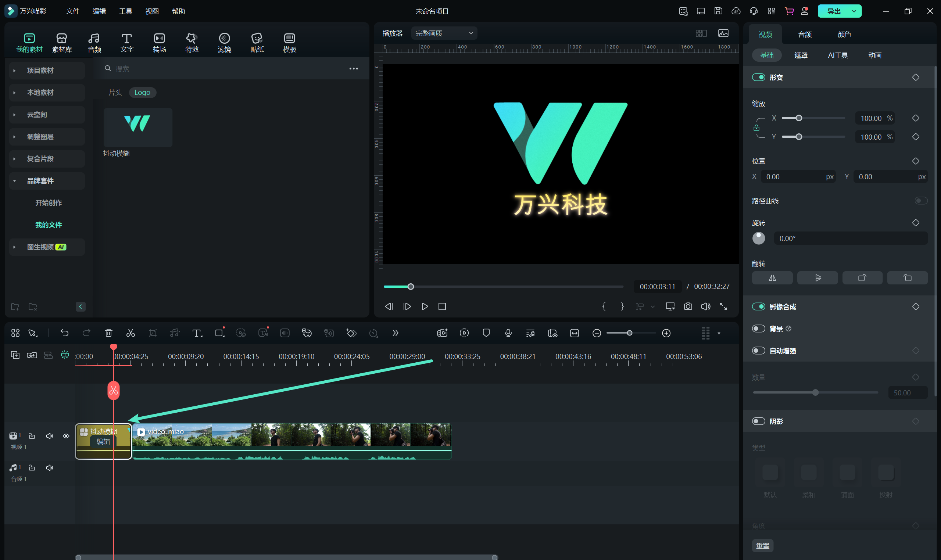Delete selected clip with trash icon
941x560 pixels.
click(x=109, y=333)
